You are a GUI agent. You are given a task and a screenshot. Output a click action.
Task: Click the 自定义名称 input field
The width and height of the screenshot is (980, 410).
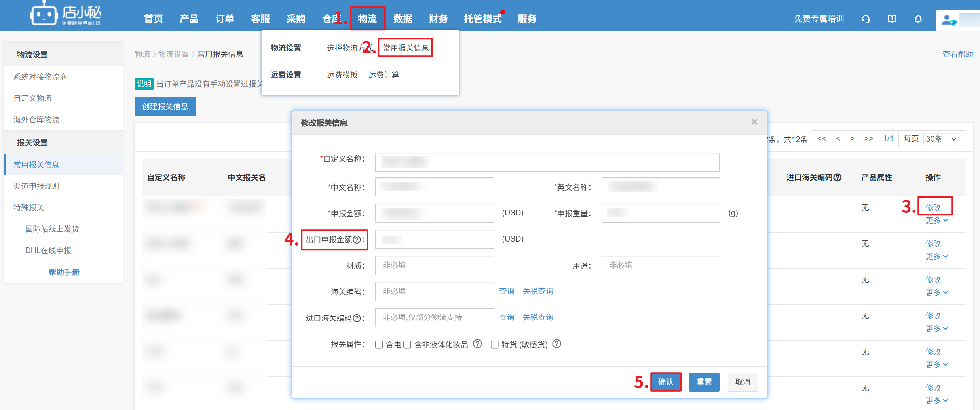pos(547,162)
